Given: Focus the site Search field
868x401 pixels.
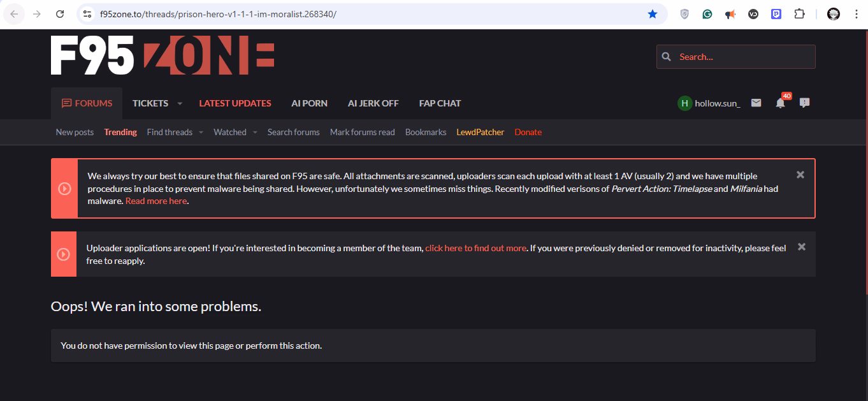Looking at the screenshot, I should [736, 57].
